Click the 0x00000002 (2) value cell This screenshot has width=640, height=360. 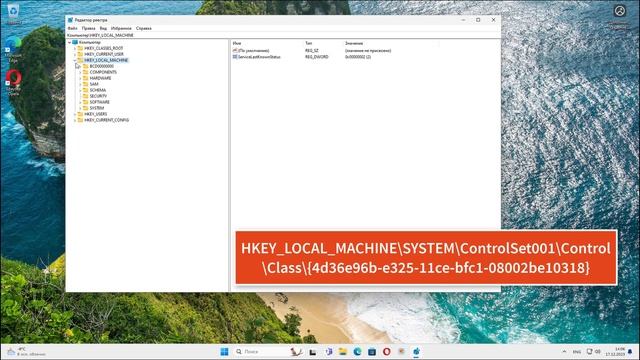(x=358, y=57)
